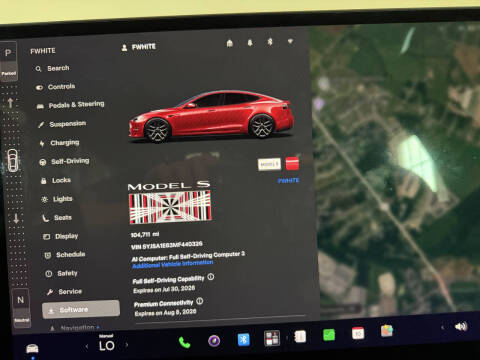Image resolution: width=480 pixels, height=360 pixels.
Task: Open the green chart app in dock
Action: coord(329,335)
